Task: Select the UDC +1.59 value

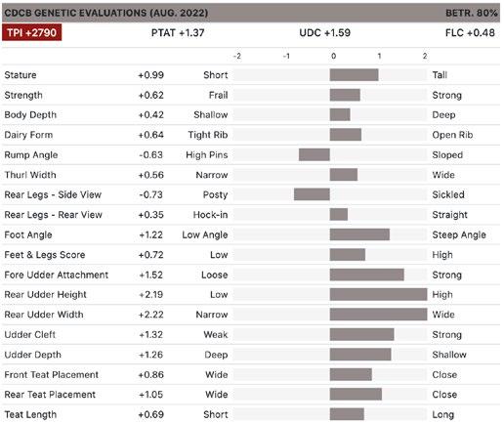Action: 324,33
